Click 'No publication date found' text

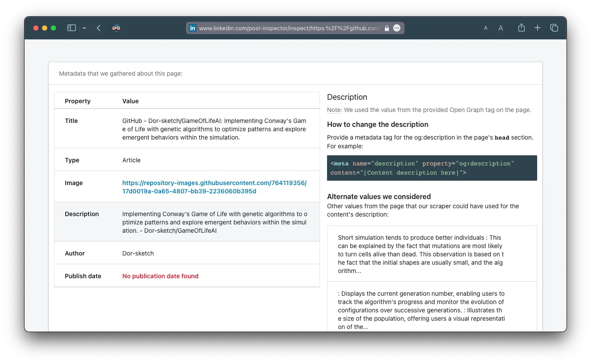coord(160,276)
